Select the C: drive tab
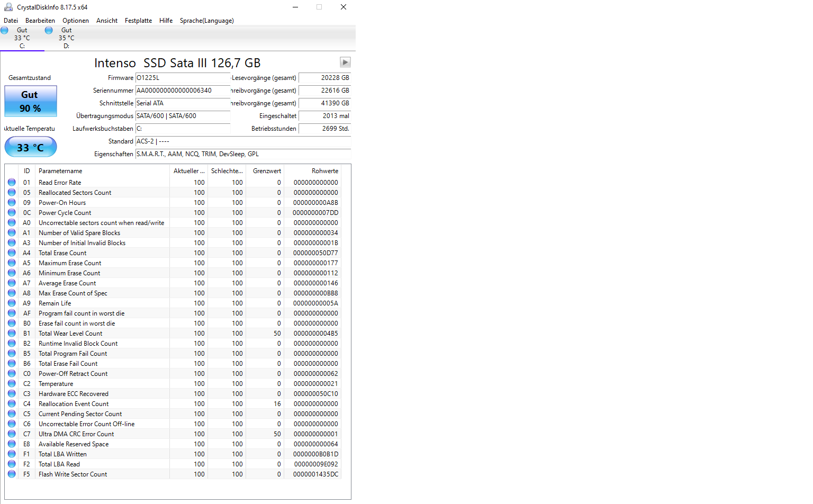Screen dimensions: 813x504 pyautogui.click(x=22, y=38)
